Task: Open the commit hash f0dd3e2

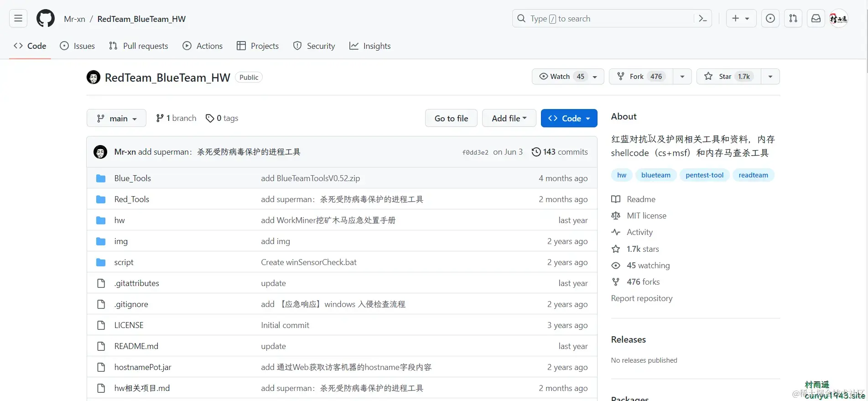Action: point(475,152)
